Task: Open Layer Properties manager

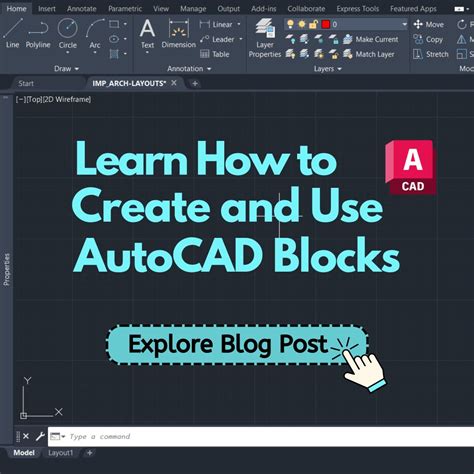Action: [265, 38]
